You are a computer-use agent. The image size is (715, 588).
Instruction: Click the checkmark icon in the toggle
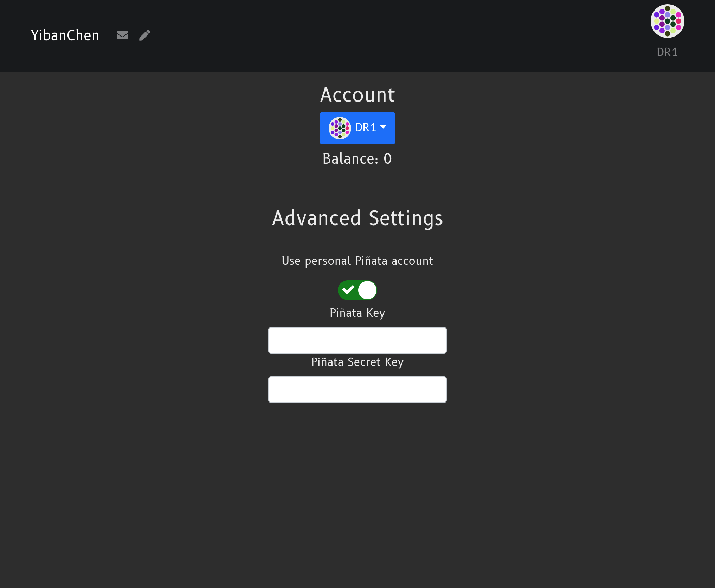coord(348,290)
